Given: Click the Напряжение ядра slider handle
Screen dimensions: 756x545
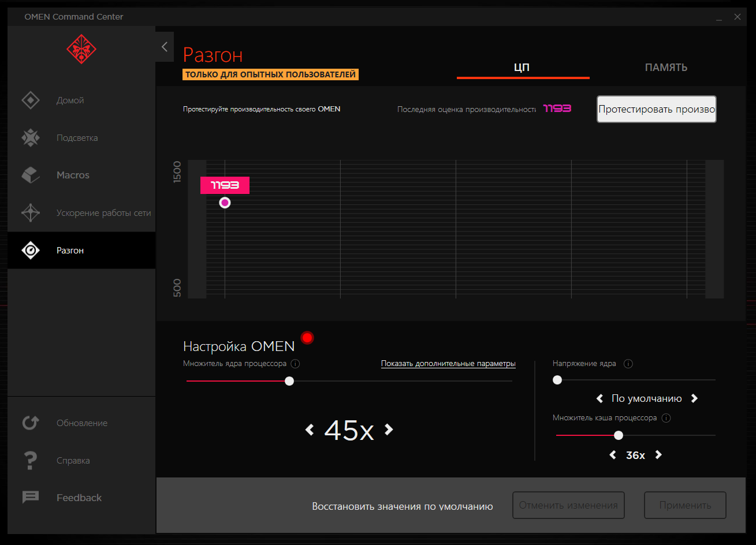Looking at the screenshot, I should 557,380.
